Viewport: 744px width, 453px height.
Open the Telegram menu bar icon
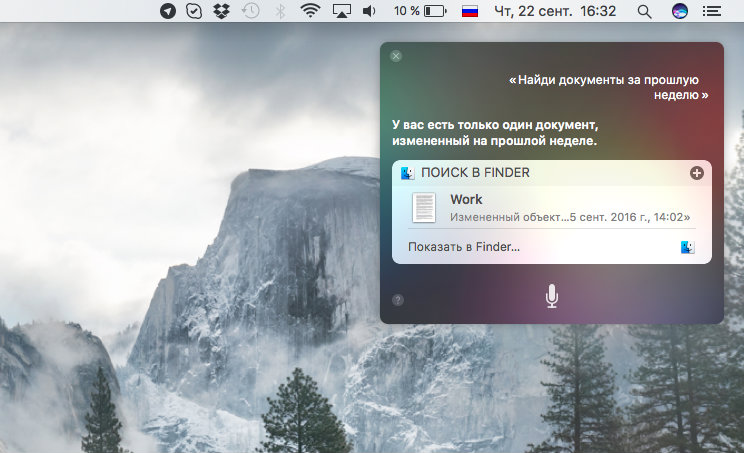coord(167,11)
